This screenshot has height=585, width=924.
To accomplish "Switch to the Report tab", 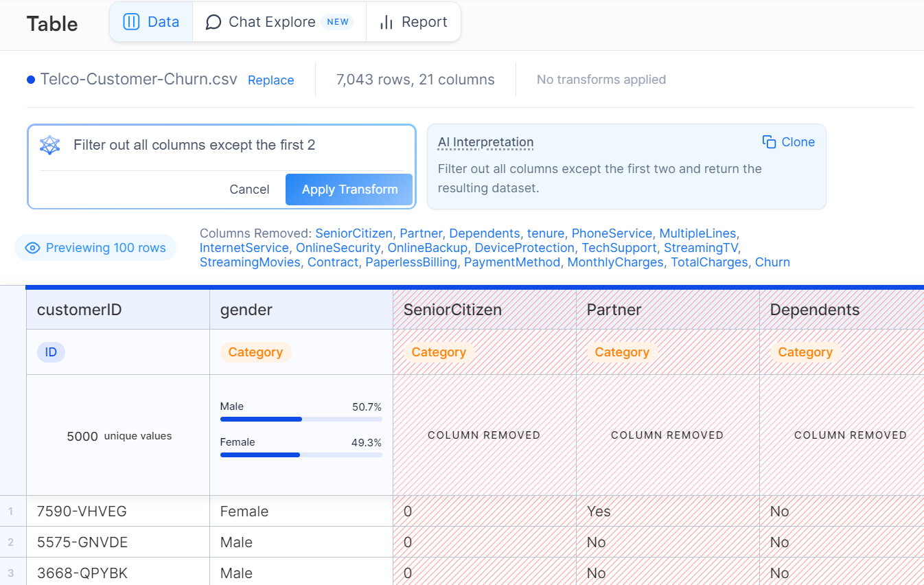I will (413, 21).
